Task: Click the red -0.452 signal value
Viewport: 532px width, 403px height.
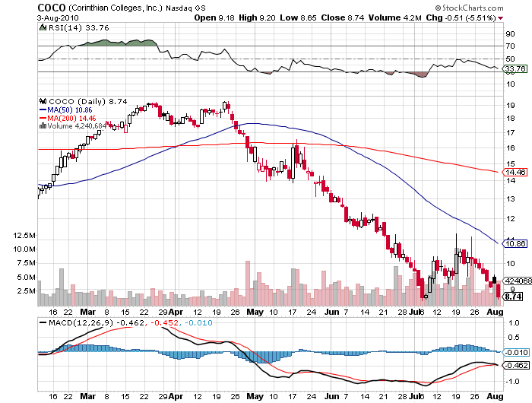Action: point(164,322)
